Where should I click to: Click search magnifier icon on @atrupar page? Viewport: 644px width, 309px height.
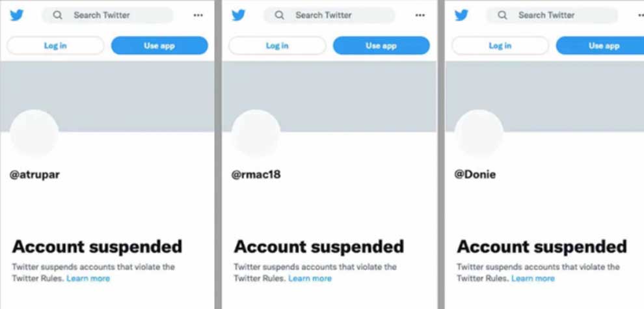click(58, 15)
